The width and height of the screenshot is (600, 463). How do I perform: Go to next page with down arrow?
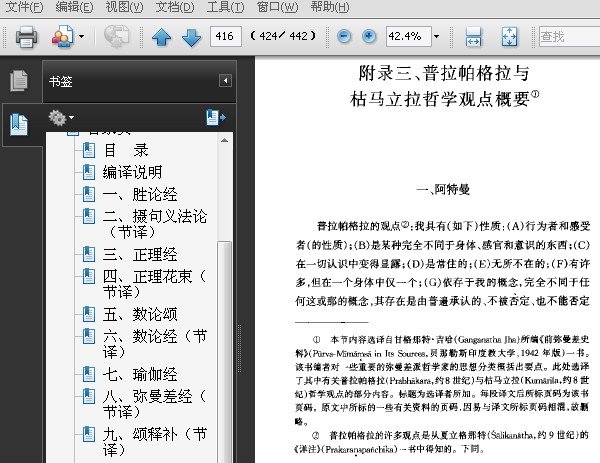192,37
